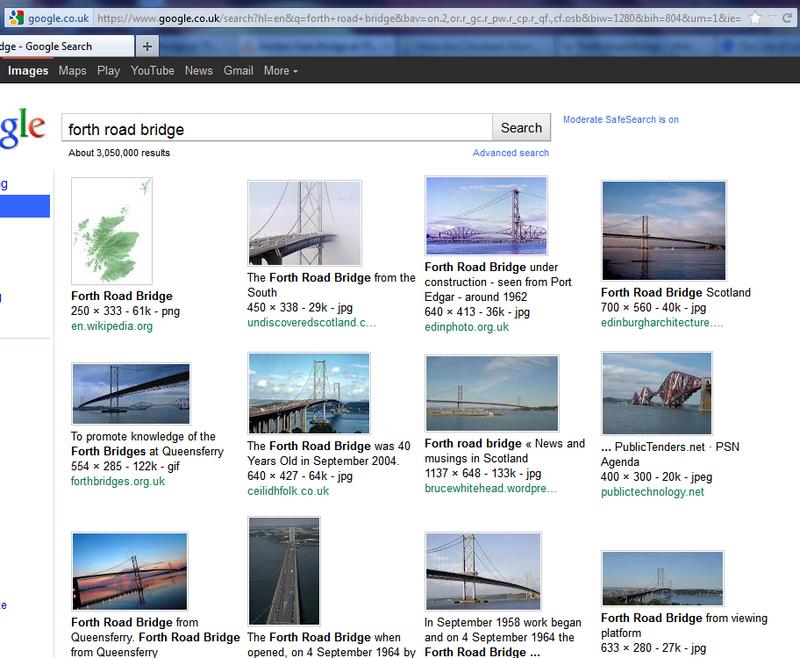
Task: Go to YouTube from the top navigation bar
Action: [x=152, y=71]
